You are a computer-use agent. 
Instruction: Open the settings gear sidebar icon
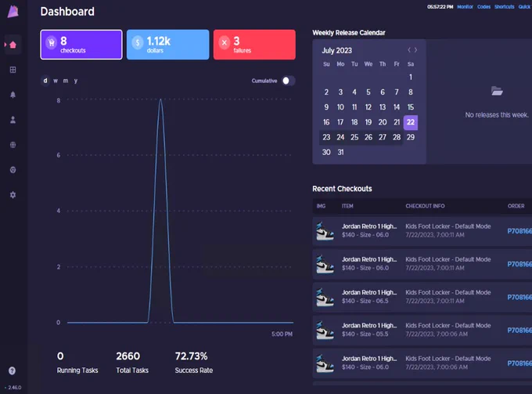point(13,195)
